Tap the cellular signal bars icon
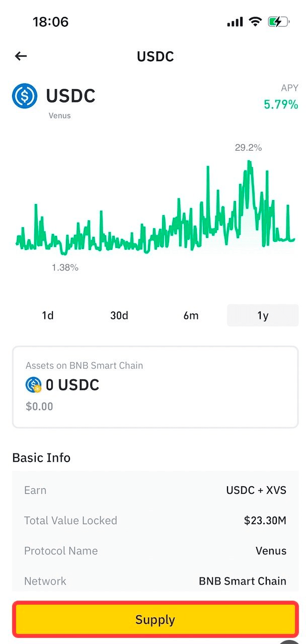 [x=235, y=22]
